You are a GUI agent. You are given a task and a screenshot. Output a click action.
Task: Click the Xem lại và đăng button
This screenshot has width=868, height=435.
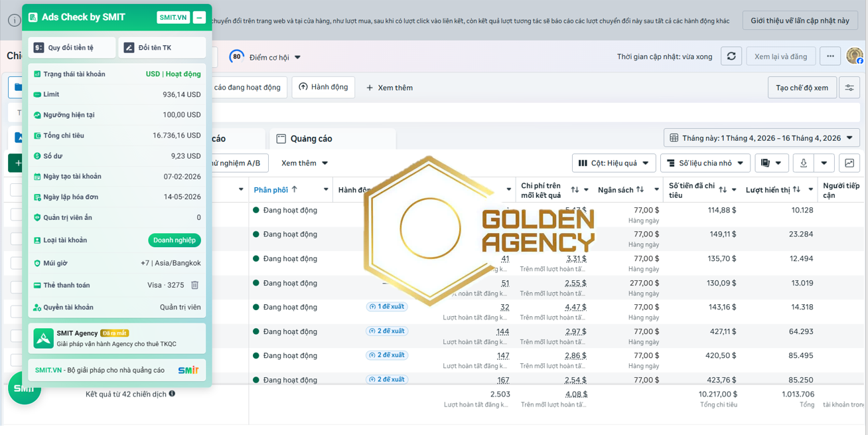780,56
